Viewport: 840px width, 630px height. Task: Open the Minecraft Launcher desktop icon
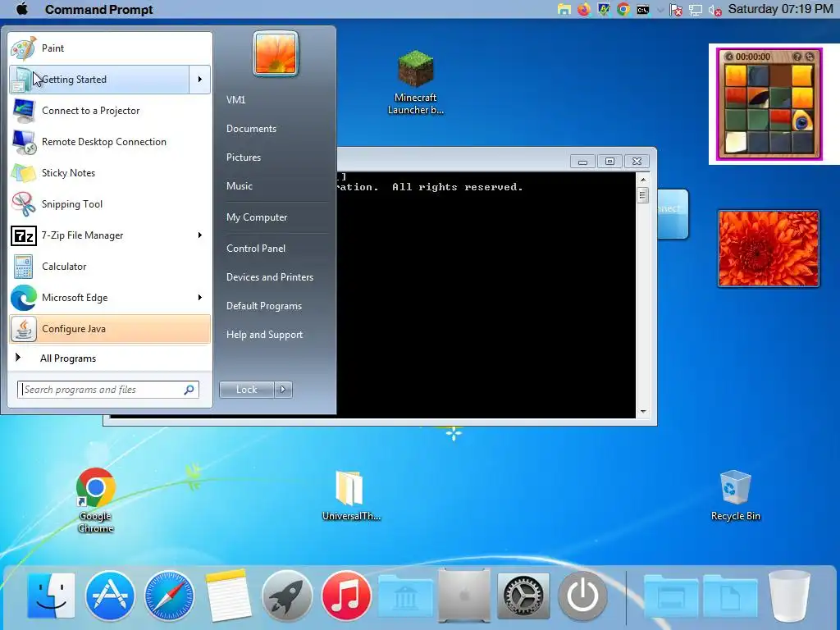(415, 83)
